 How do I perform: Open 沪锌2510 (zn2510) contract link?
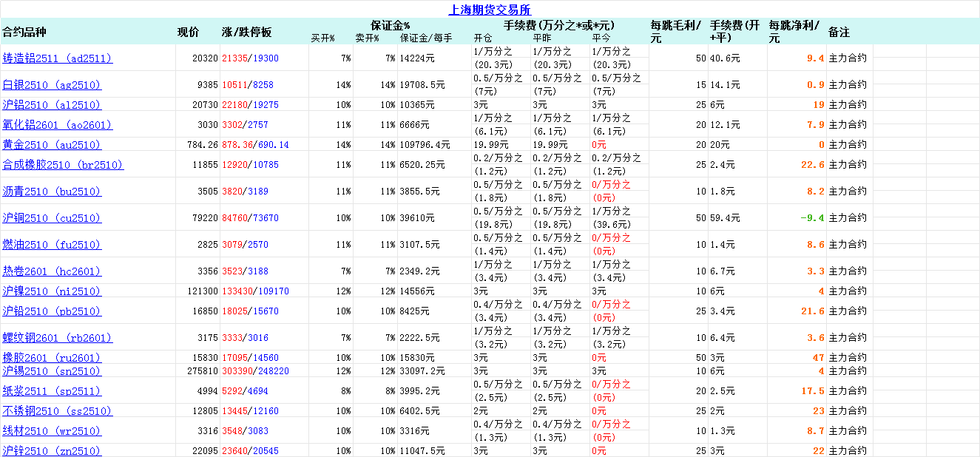click(x=52, y=451)
